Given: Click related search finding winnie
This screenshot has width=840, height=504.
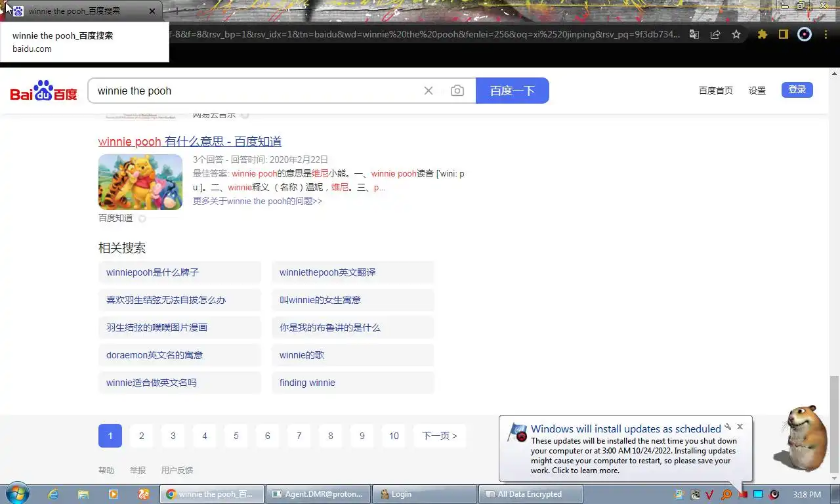Looking at the screenshot, I should [x=353, y=383].
